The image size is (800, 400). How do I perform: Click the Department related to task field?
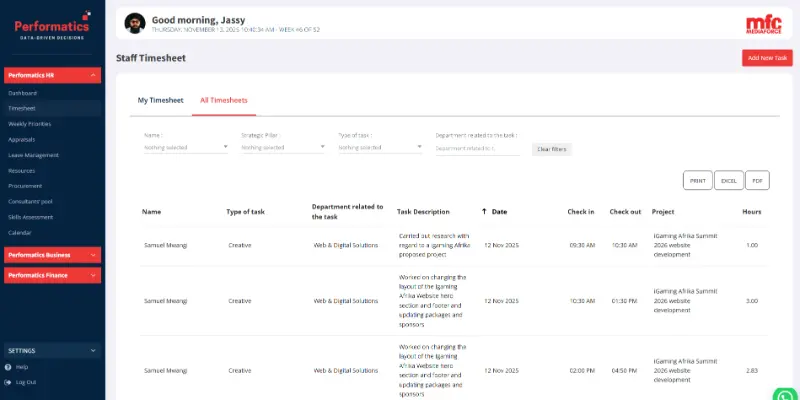[x=477, y=148]
